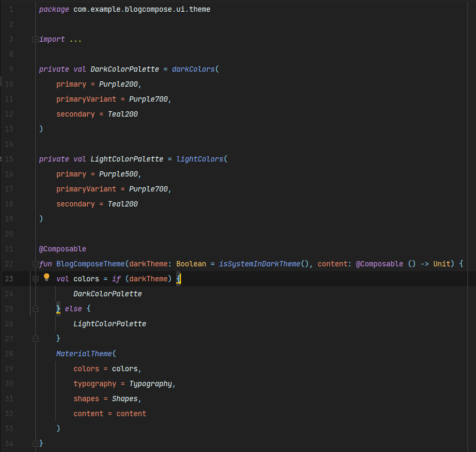Image resolution: width=476 pixels, height=452 pixels.
Task: Click LightColorPalette declaration on line 15
Action: [127, 159]
